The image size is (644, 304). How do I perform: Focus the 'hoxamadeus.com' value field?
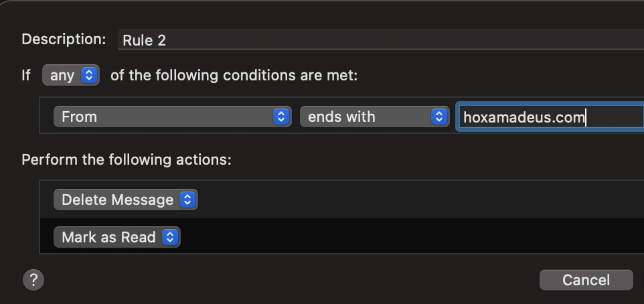pos(549,117)
